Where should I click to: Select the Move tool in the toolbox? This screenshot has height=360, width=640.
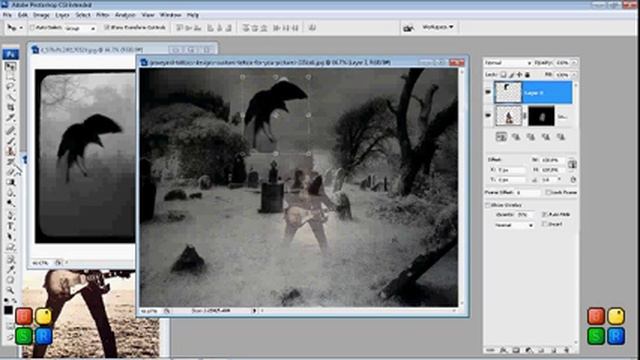[10, 67]
